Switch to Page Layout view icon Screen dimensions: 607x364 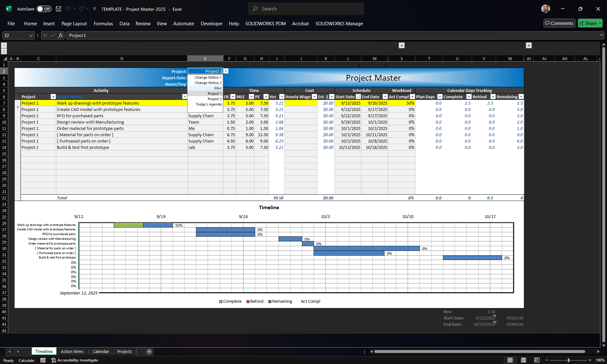(x=523, y=360)
